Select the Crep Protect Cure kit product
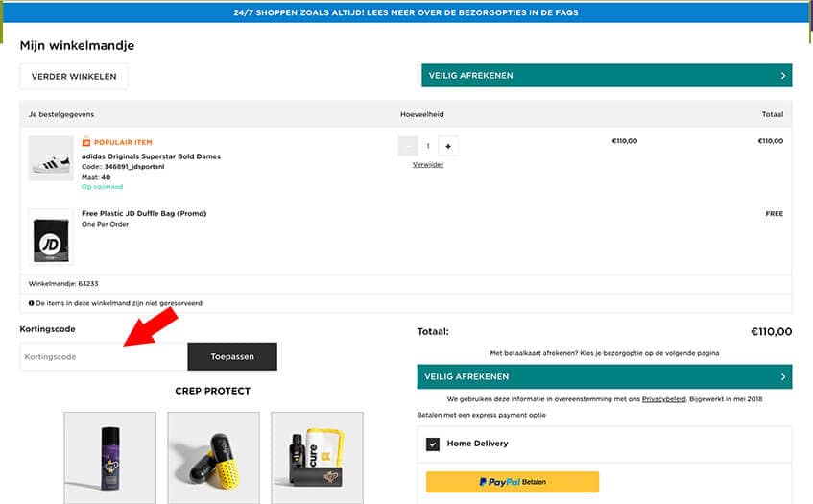 click(x=318, y=458)
